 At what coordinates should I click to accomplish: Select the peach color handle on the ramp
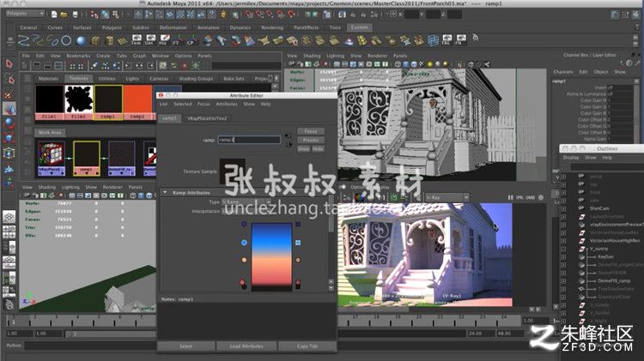pos(244,260)
